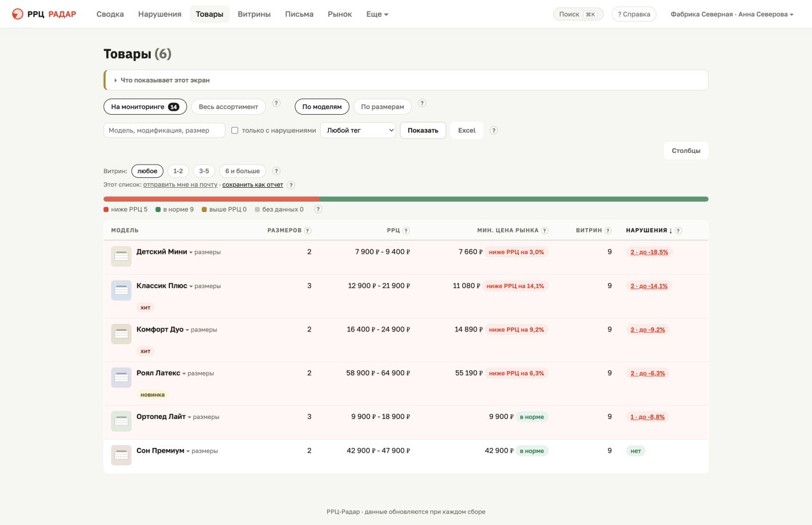This screenshot has height=525, width=812.
Task: Click Детский Мини product thumbnail
Action: tap(121, 256)
